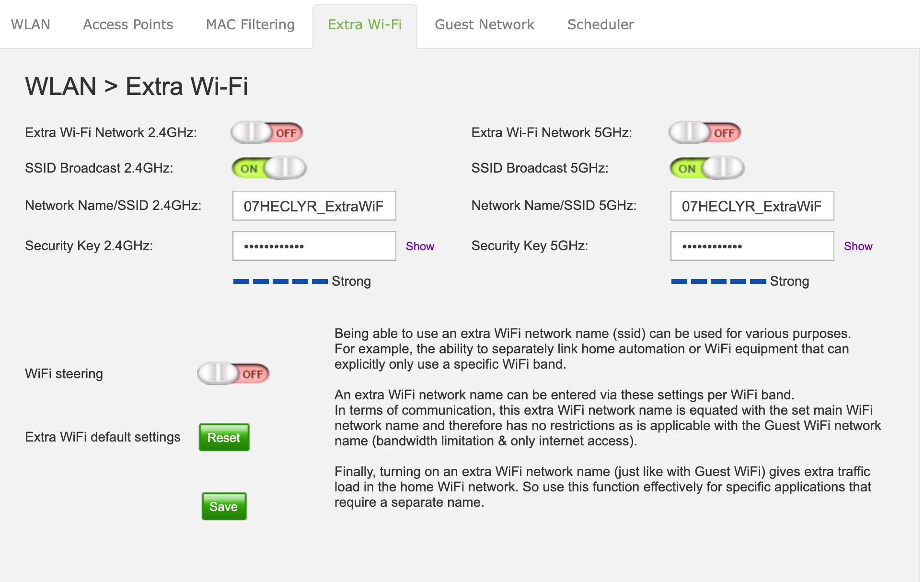Click the 2.4GHz password strength bar
924x582 pixels.
(280, 281)
